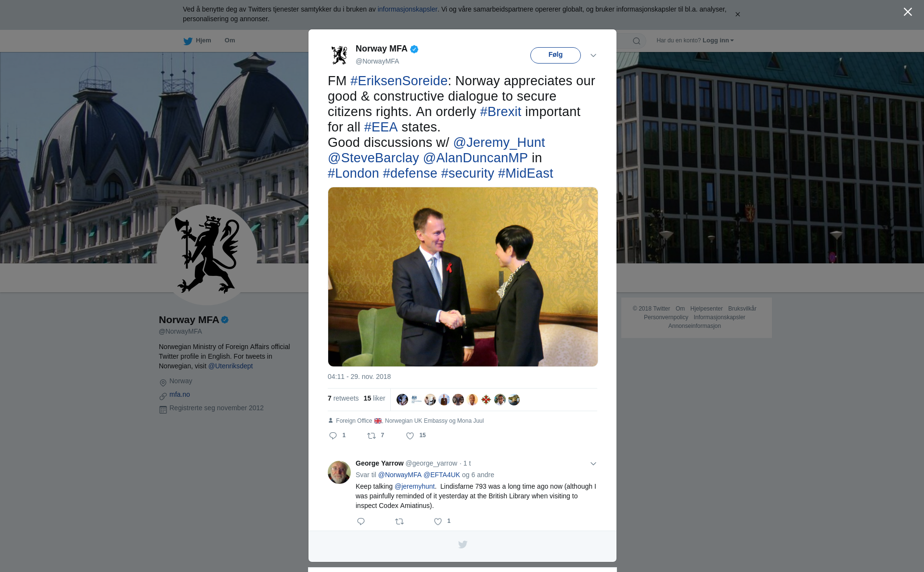
Task: Close the tweet overlay with X
Action: [908, 12]
